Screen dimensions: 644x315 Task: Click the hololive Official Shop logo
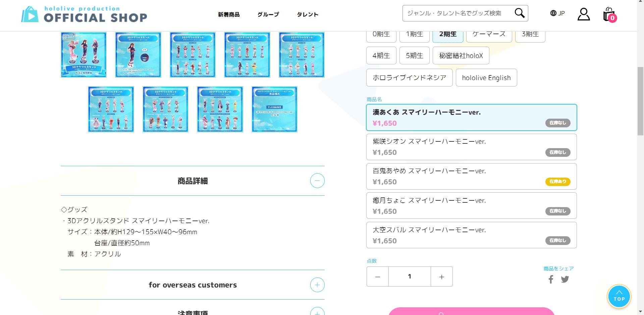[84, 14]
